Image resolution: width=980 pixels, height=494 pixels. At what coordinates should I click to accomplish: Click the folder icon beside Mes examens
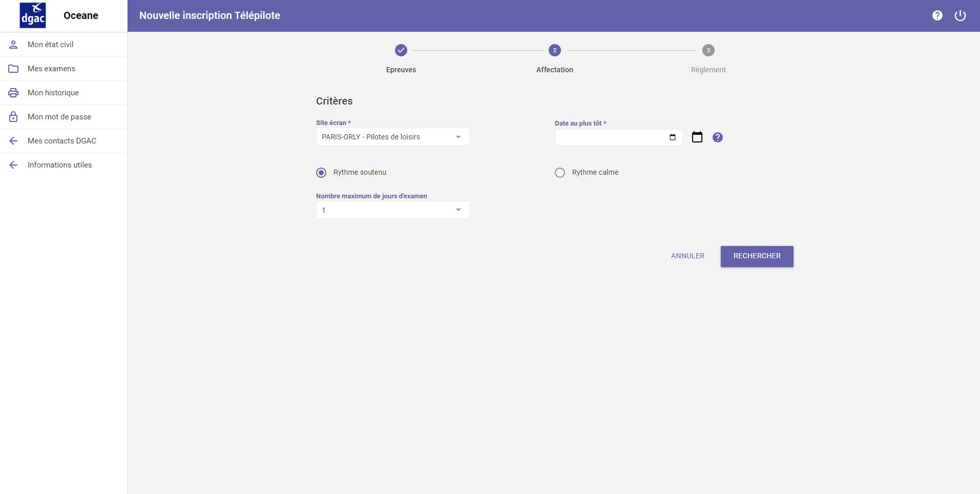[13, 69]
